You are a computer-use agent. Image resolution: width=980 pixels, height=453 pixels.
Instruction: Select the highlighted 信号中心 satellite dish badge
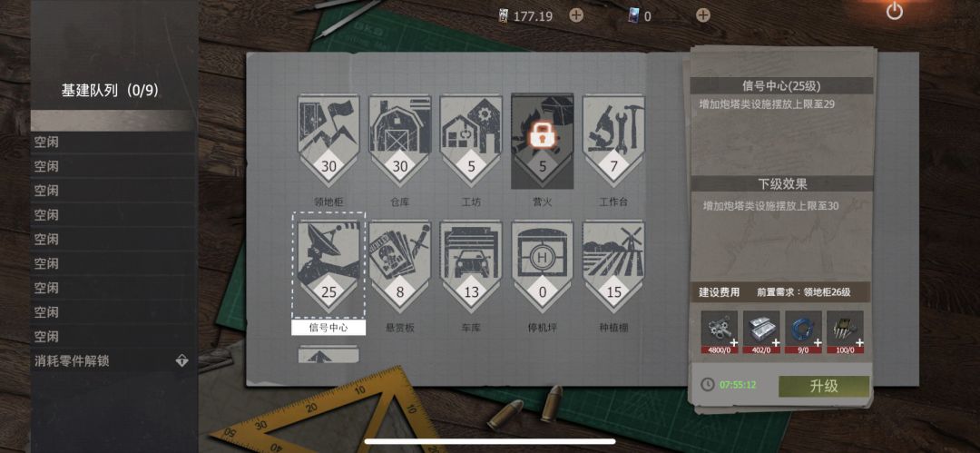328,267
